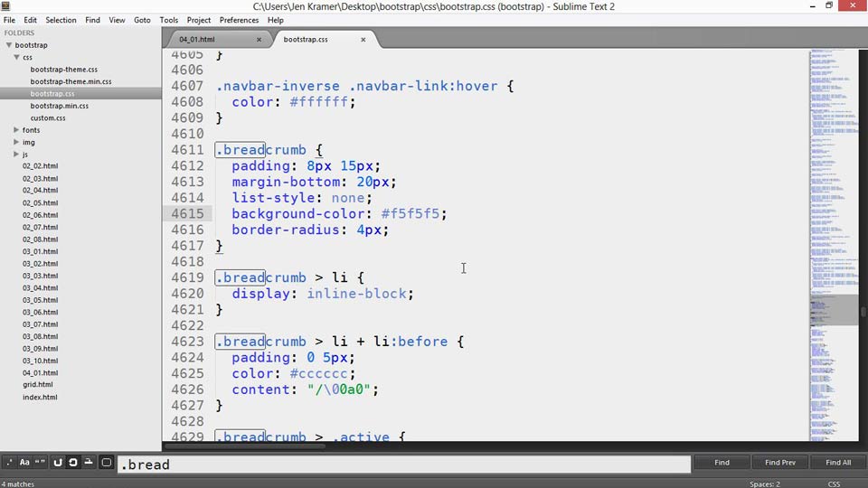Open 03_01.html in sidebar
The image size is (868, 488).
pyautogui.click(x=40, y=252)
